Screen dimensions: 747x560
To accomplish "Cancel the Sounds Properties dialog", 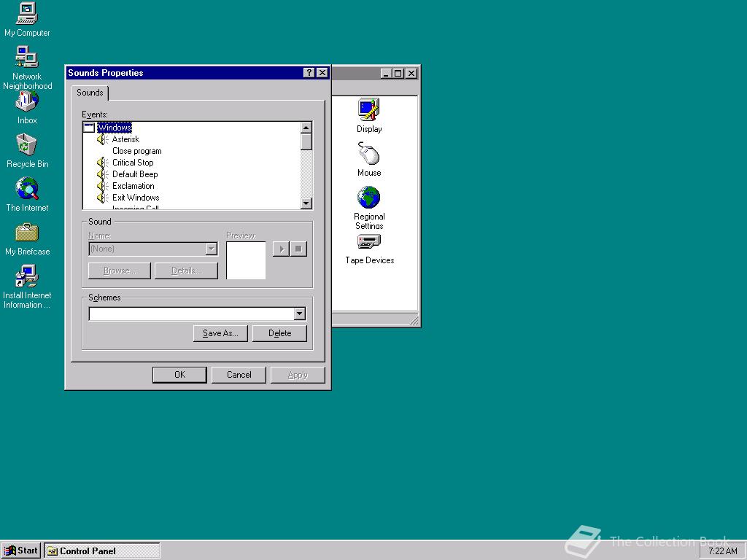I will (x=239, y=375).
